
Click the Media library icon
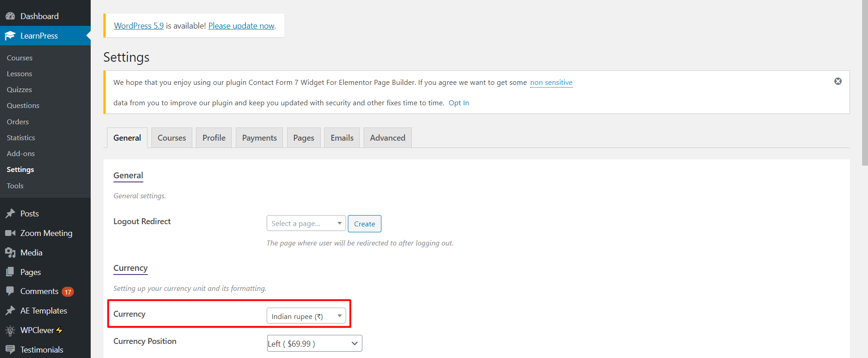click(10, 253)
